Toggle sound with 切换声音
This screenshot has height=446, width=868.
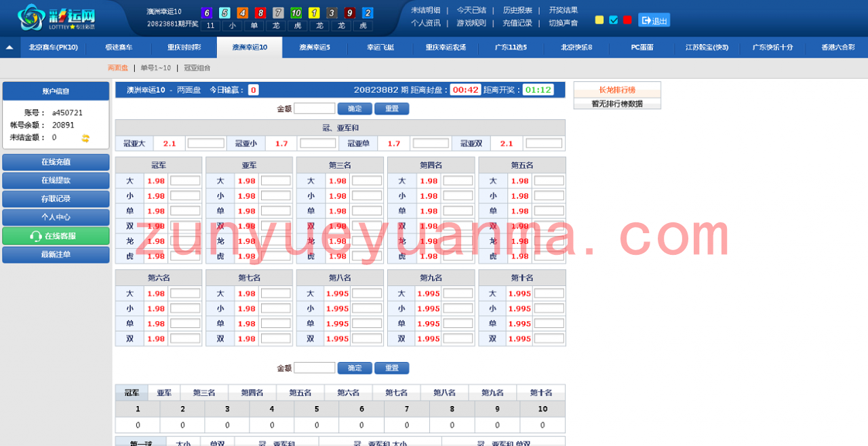pos(564,23)
